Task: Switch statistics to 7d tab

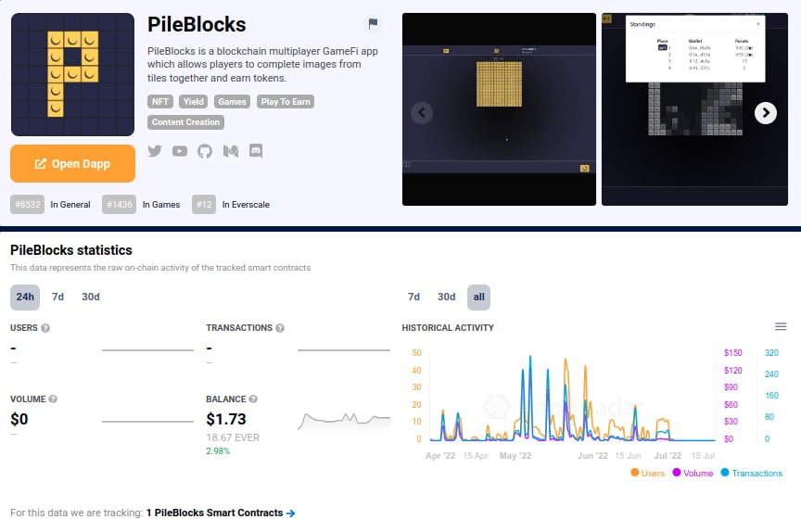Action: 57,297
